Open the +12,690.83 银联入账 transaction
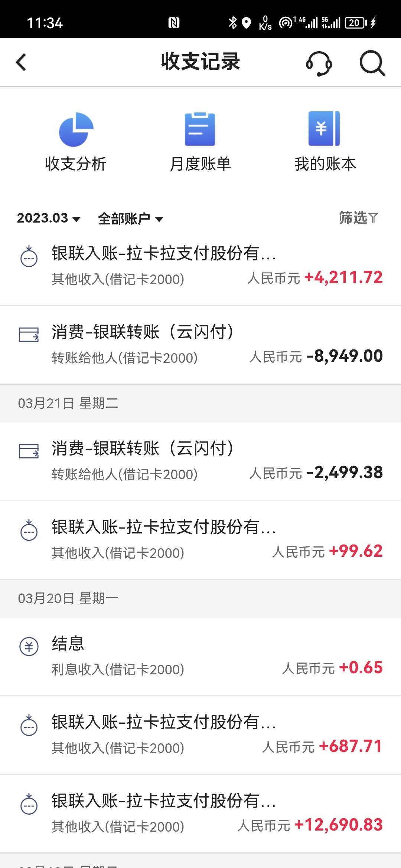Image resolution: width=401 pixels, height=868 pixels. (200, 814)
